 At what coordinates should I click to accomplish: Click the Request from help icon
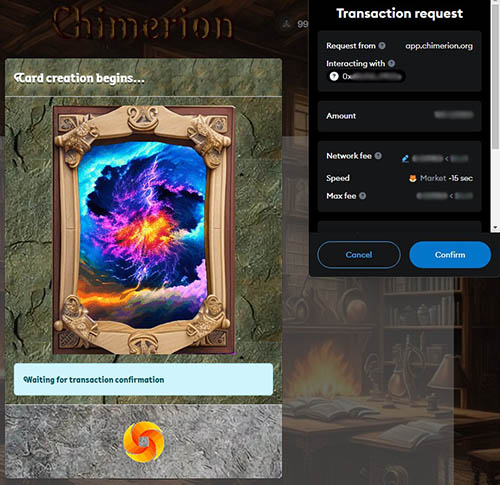tap(382, 45)
